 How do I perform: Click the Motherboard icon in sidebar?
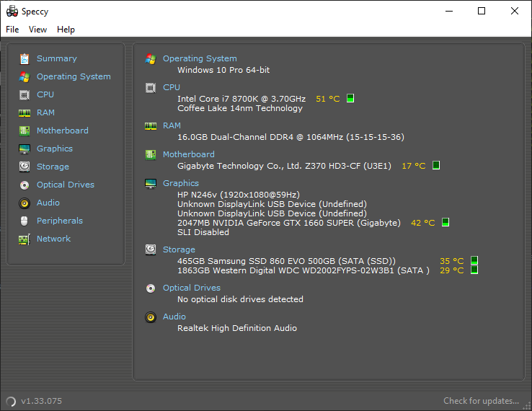pos(25,131)
